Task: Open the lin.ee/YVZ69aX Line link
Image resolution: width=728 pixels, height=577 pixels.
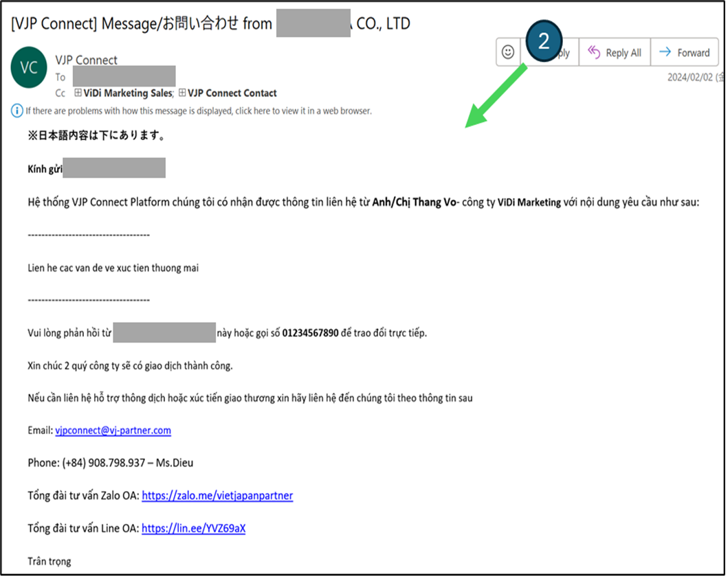Action: tap(193, 528)
